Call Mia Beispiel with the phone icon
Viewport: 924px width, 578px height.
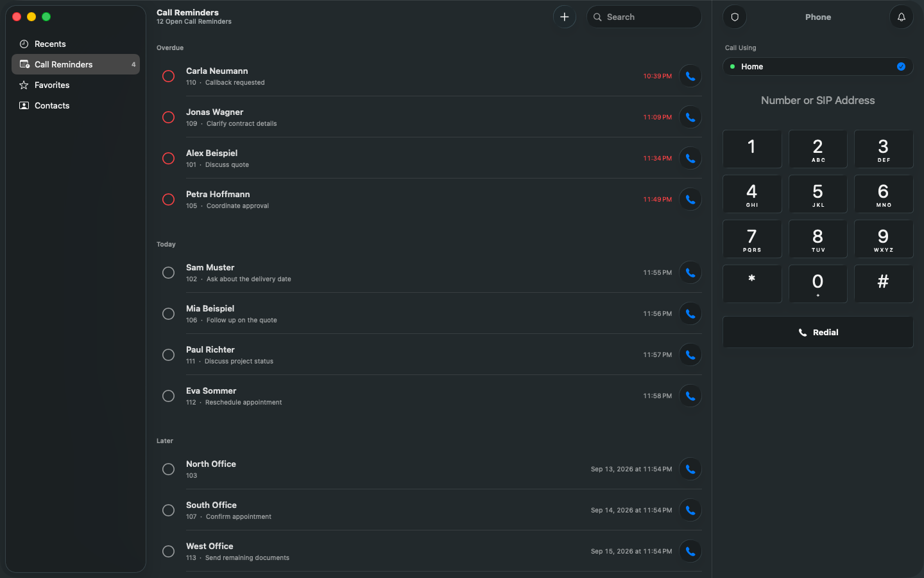690,313
